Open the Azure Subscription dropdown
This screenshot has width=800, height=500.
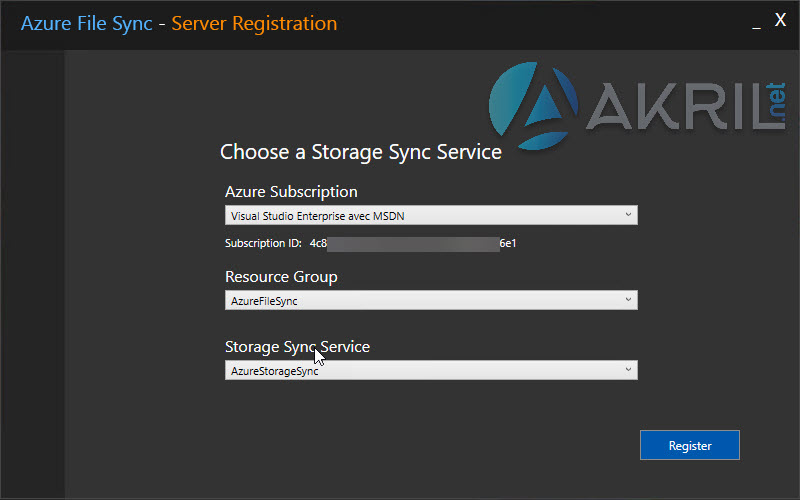[x=431, y=215]
